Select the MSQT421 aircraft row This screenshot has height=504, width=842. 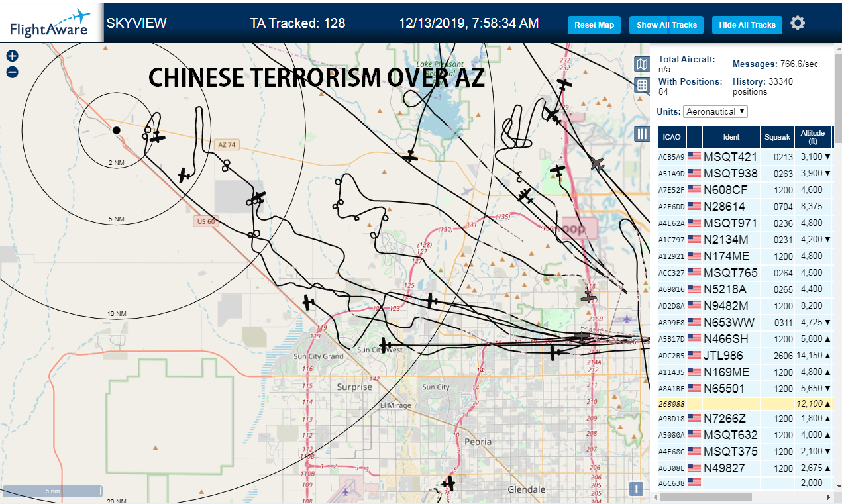[x=745, y=157]
